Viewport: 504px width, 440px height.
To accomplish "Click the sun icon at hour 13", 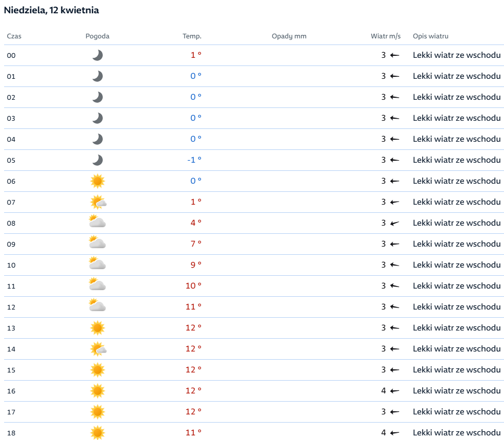I will pos(98,328).
